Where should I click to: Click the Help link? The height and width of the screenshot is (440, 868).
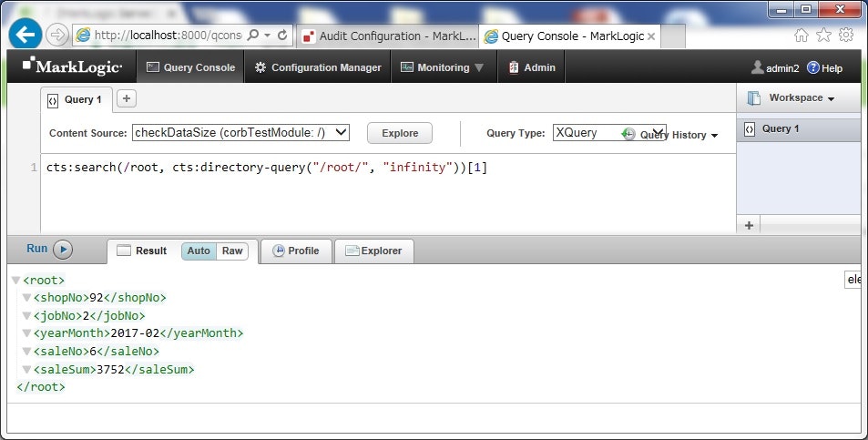(832, 68)
